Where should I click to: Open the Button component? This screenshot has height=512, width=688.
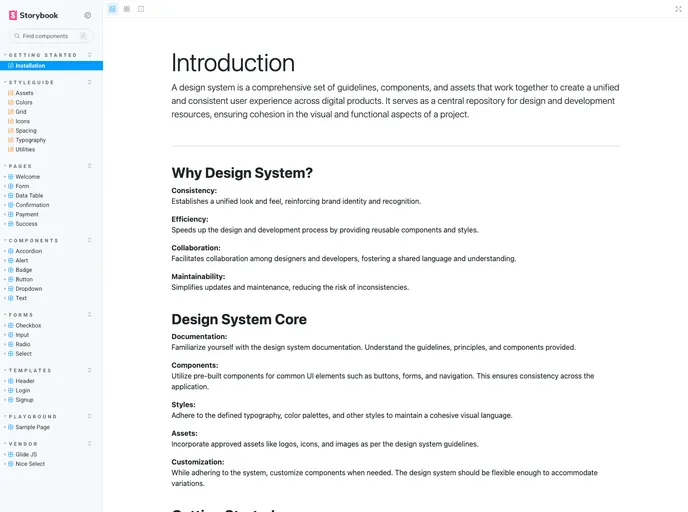click(24, 279)
